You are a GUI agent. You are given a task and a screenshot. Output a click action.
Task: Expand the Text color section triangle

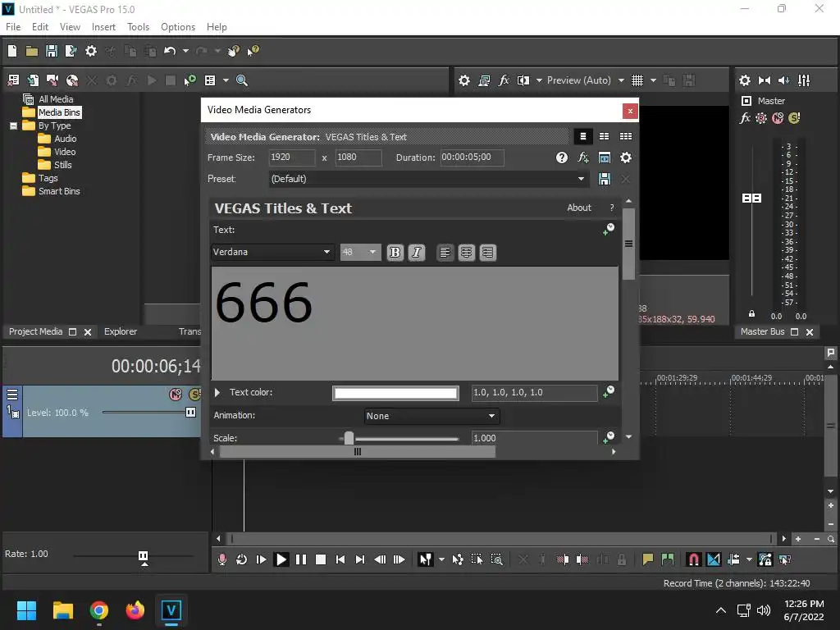point(217,392)
